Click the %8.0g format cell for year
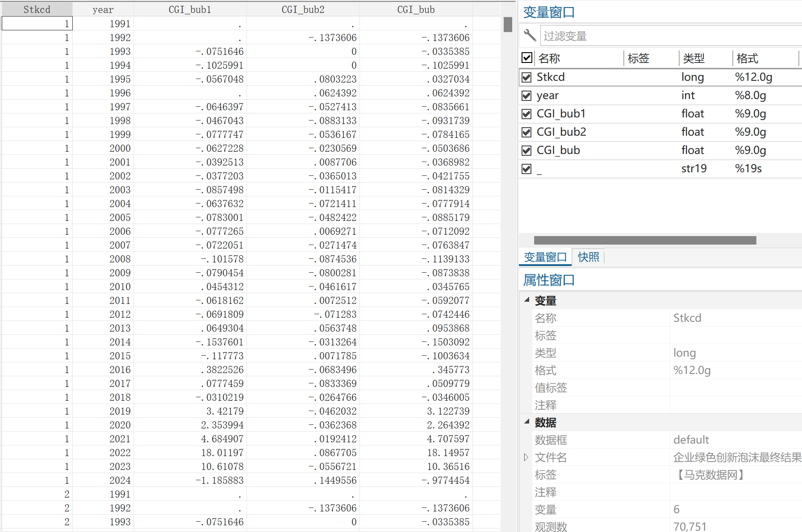The height and width of the screenshot is (532, 802). point(751,96)
